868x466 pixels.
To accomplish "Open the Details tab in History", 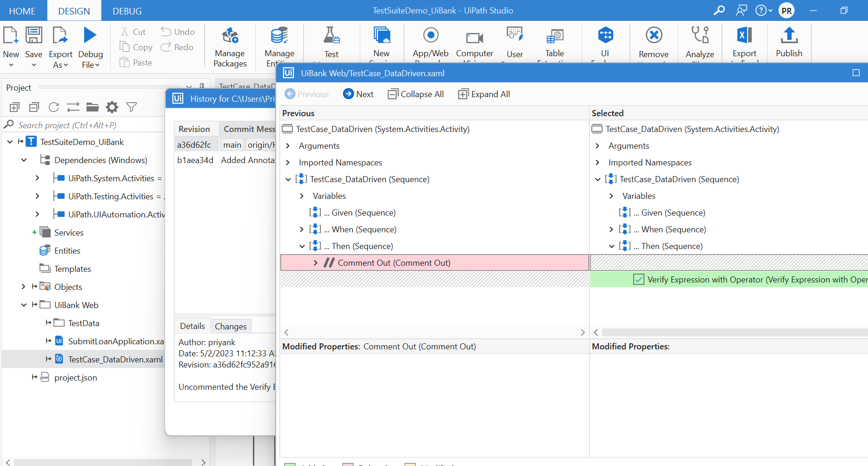I will [192, 326].
